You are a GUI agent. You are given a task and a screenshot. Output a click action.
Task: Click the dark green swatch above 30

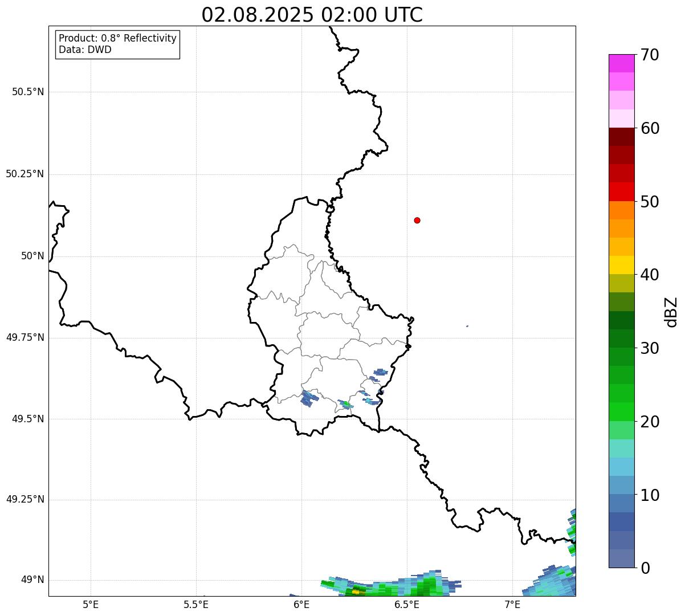tap(621, 338)
